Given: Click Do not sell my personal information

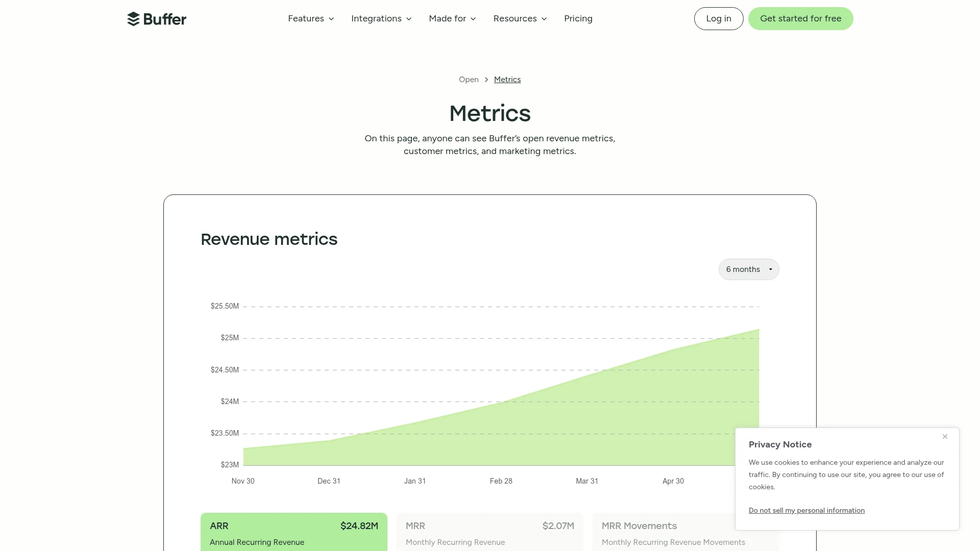Looking at the screenshot, I should (x=806, y=511).
